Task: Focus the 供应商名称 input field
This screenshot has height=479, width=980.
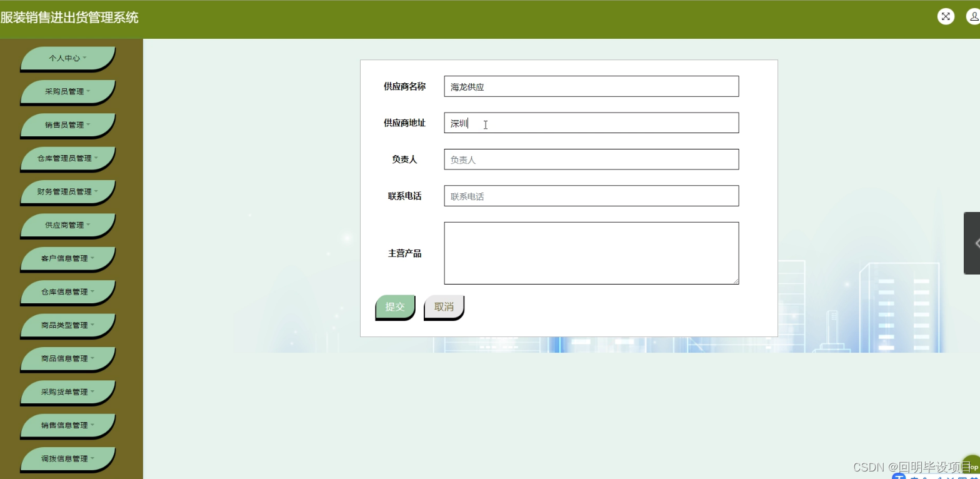Action: click(x=591, y=86)
